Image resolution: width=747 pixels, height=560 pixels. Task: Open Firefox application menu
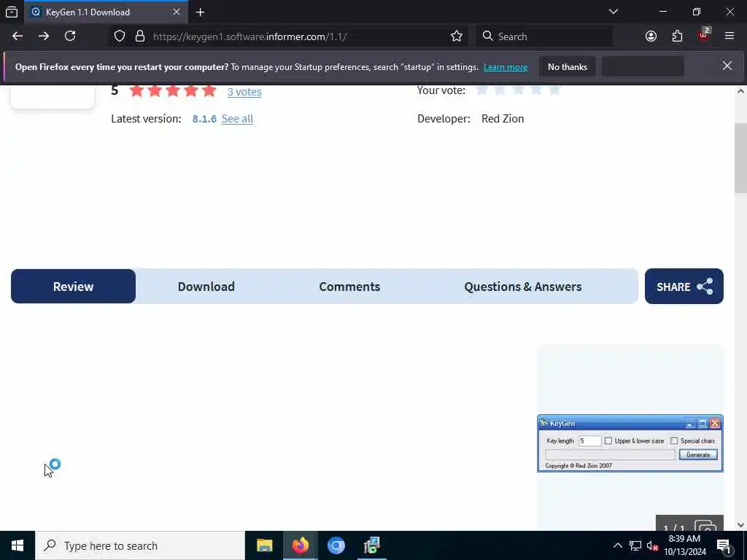729,36
